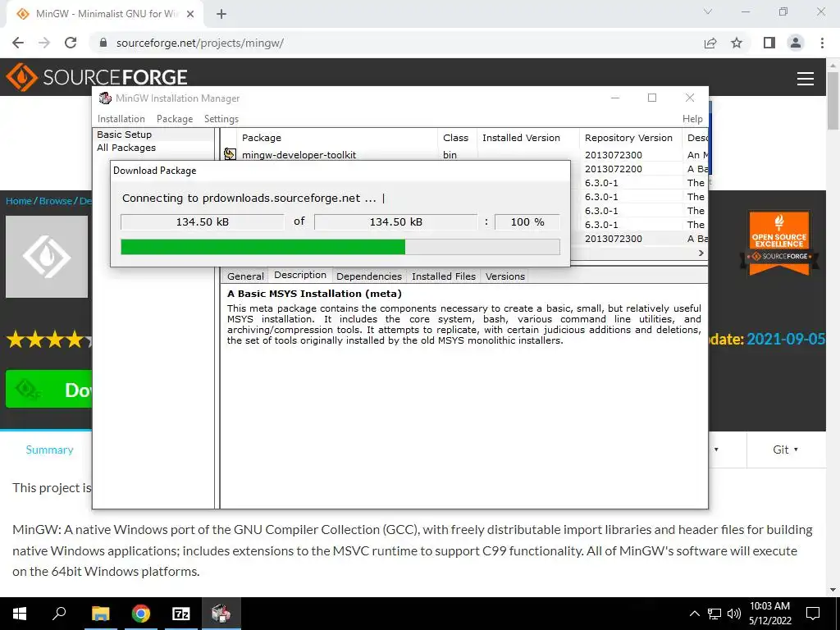
Task: Click the mingw-developer-toolkit package marker icon
Action: coord(230,154)
